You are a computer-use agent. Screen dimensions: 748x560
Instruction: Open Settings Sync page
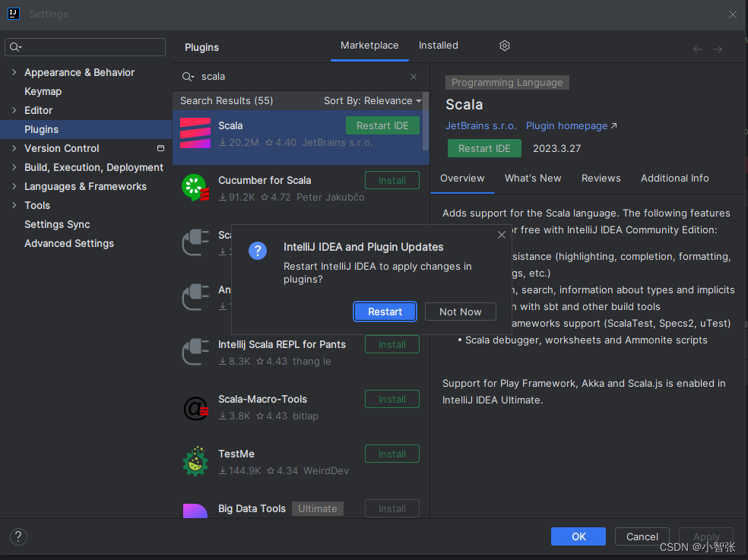click(x=57, y=224)
